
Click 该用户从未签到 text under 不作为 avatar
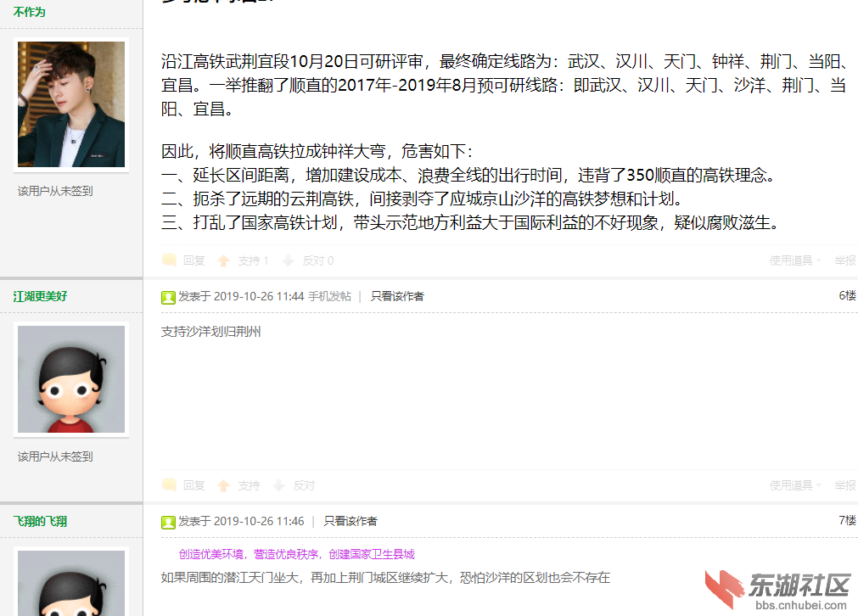point(55,191)
